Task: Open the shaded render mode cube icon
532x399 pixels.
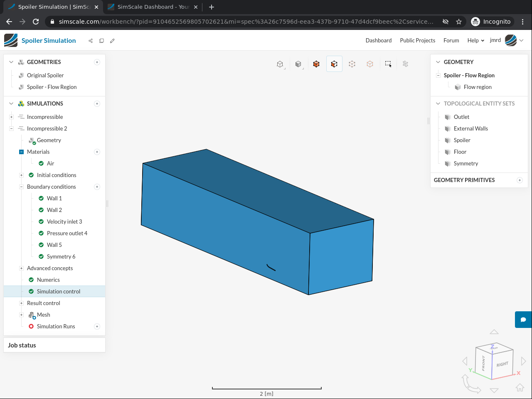Action: (x=298, y=64)
